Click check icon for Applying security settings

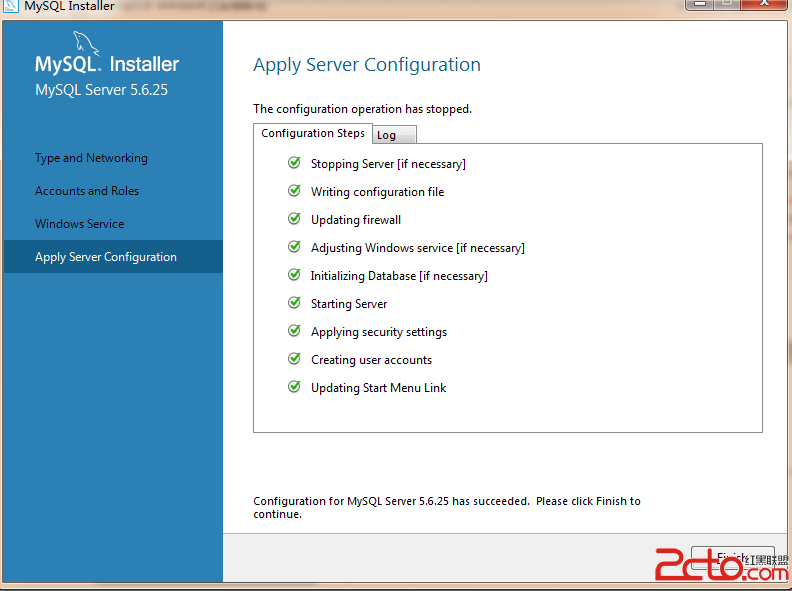[x=294, y=330]
